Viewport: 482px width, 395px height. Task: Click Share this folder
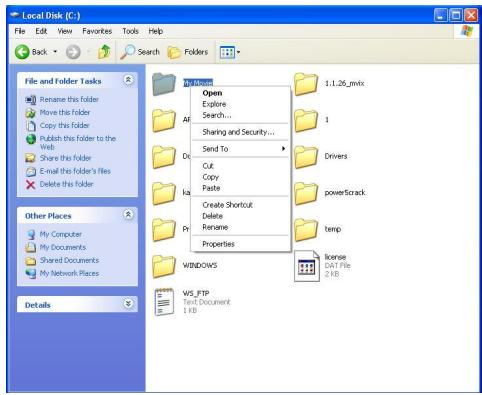coord(65,158)
